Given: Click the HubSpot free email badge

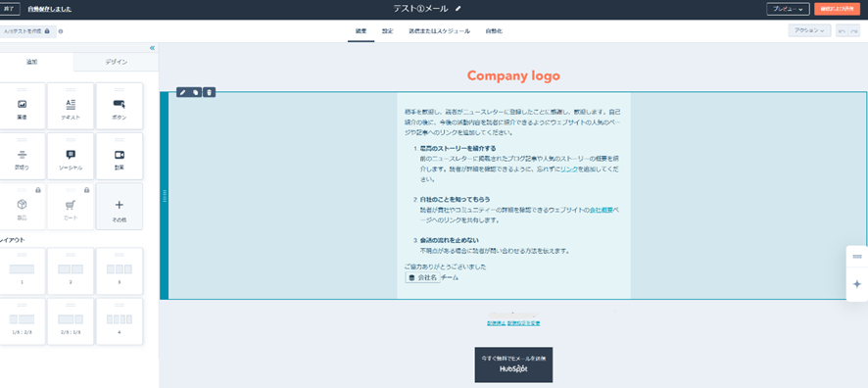Looking at the screenshot, I should click(x=513, y=364).
